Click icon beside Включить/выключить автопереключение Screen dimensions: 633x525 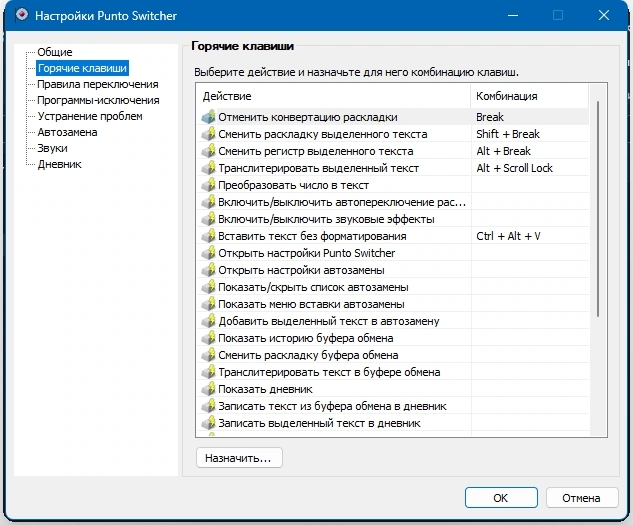click(208, 202)
